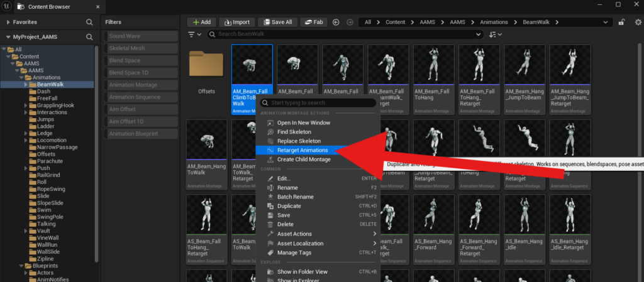644x282 pixels.
Task: Open the filter options dropdown icon
Action: [x=195, y=34]
